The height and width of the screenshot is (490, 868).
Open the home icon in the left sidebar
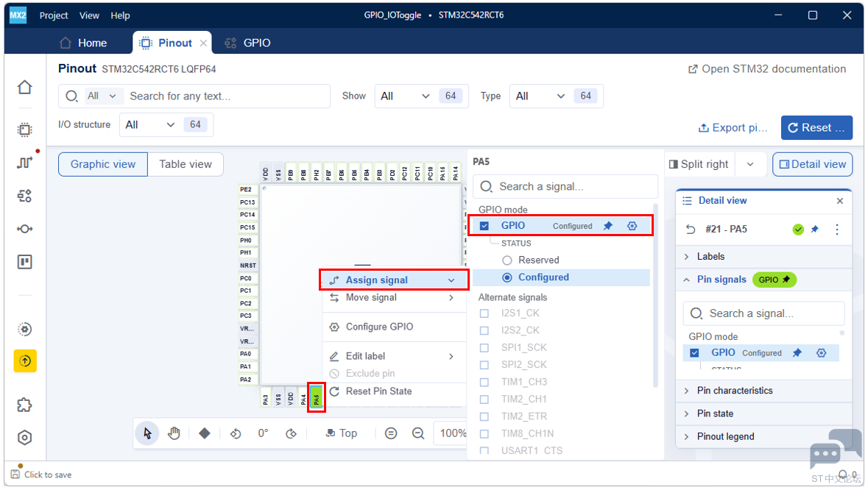point(25,88)
